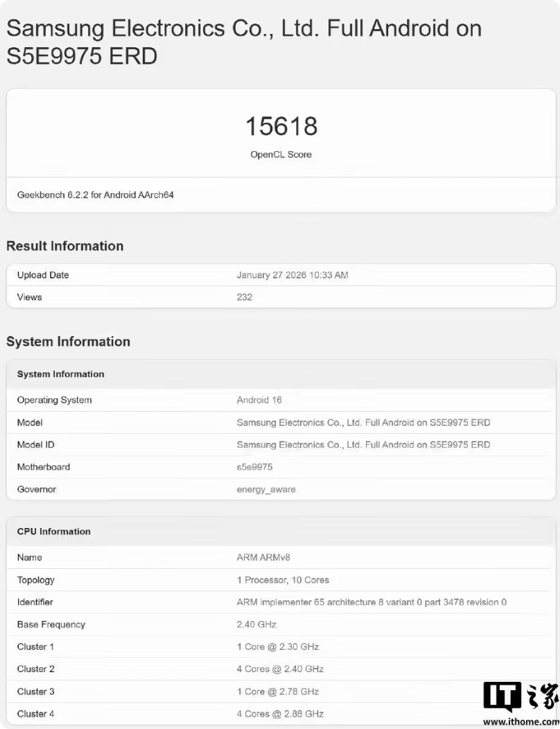Viewport: 560px width, 729px height.
Task: Select the 1 Core @ 2.78 GHz value
Action: click(278, 692)
